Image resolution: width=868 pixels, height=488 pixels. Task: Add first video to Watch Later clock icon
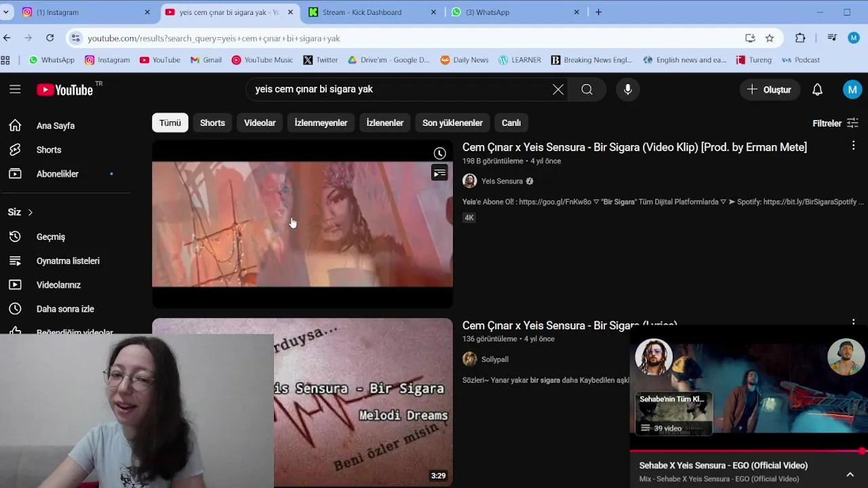pos(439,154)
